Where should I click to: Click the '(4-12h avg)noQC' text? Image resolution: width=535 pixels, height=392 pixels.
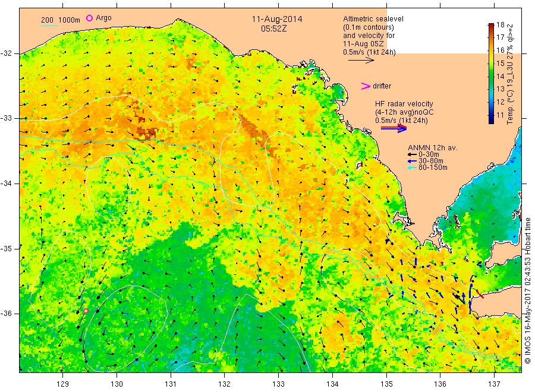(404, 112)
